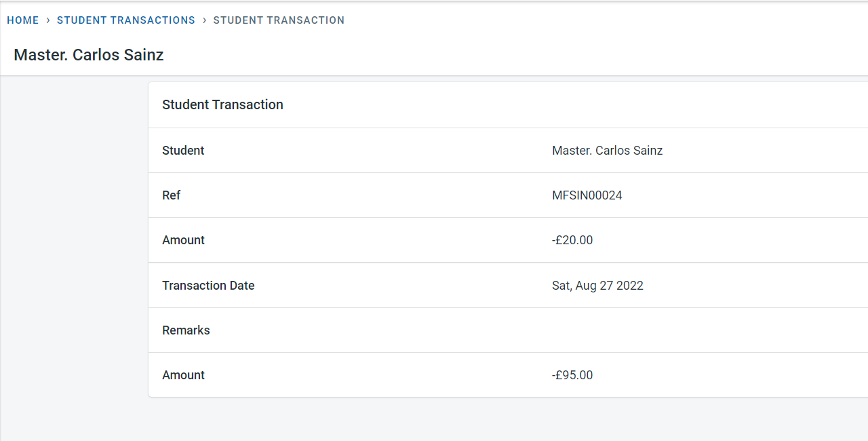The height and width of the screenshot is (441, 868).
Task: Click the chevron after STUDENT TRANSACTIONS breadcrumb
Action: pos(204,20)
